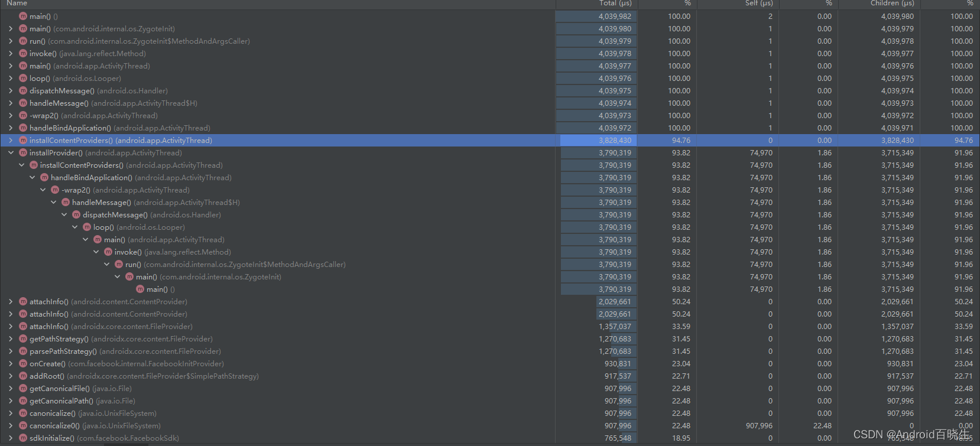
Task: Click method icon beside canonicalize() row
Action: point(23,413)
